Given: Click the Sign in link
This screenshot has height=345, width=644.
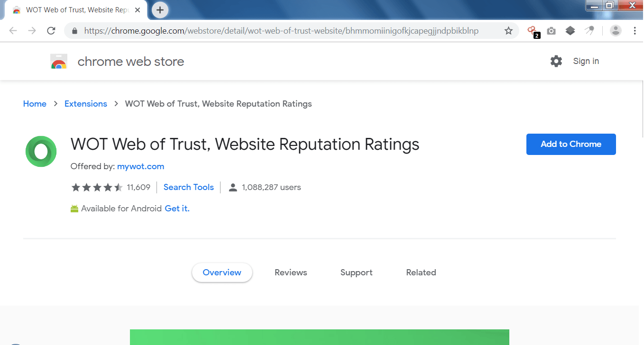Looking at the screenshot, I should (x=586, y=61).
